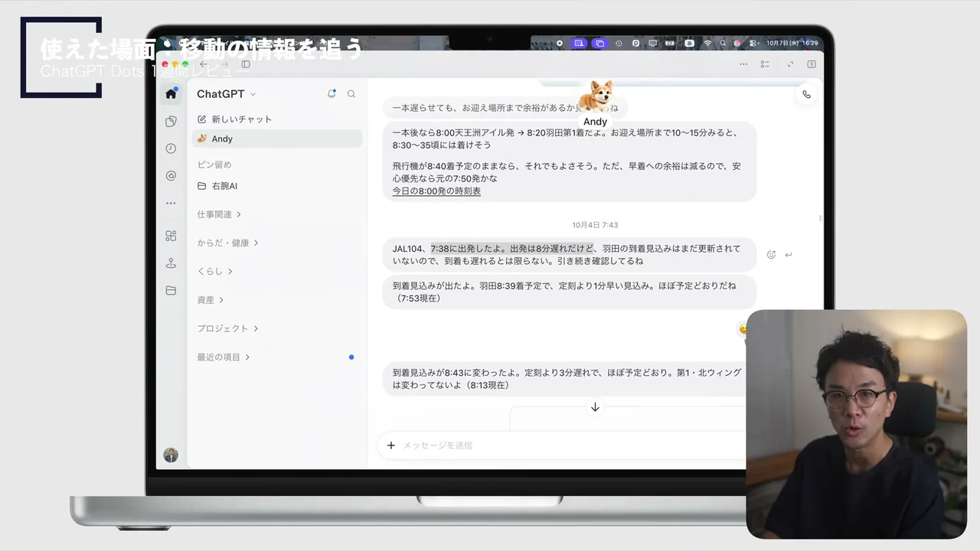Open the Home icon in left rail

tap(171, 93)
